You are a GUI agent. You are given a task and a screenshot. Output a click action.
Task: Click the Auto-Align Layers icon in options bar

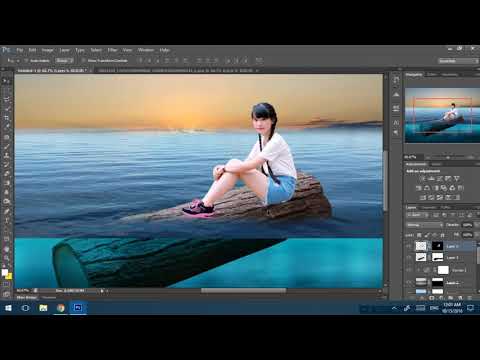point(259,60)
